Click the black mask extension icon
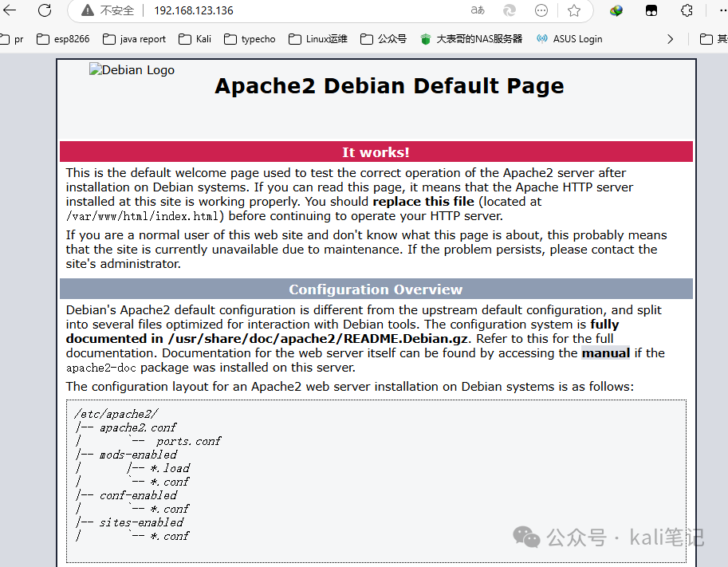This screenshot has width=728, height=567. tap(651, 10)
